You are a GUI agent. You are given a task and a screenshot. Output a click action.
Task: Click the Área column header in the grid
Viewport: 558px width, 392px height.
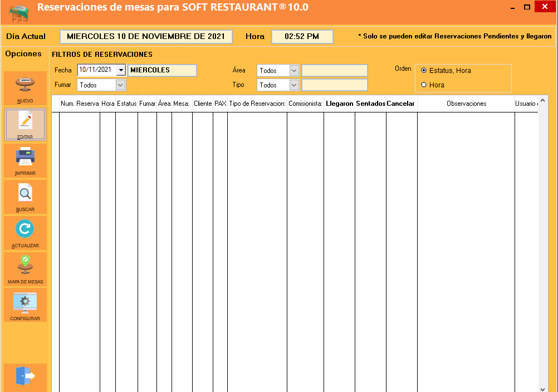164,104
